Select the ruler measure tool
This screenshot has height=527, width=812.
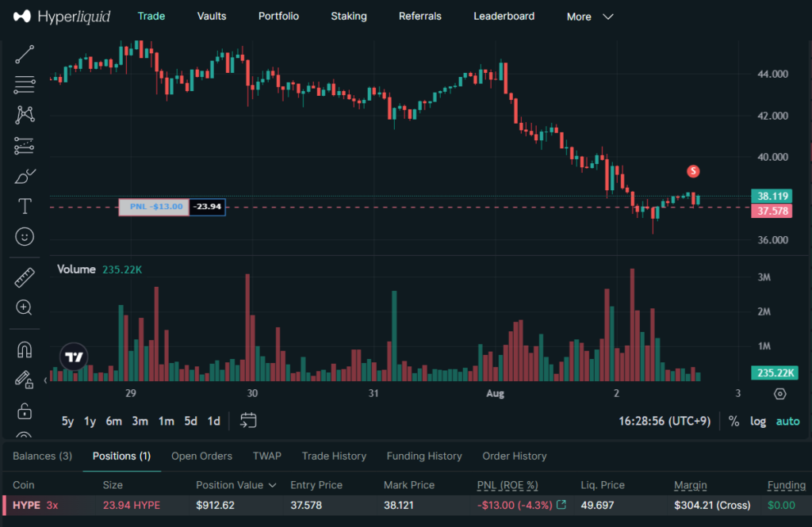[25, 277]
